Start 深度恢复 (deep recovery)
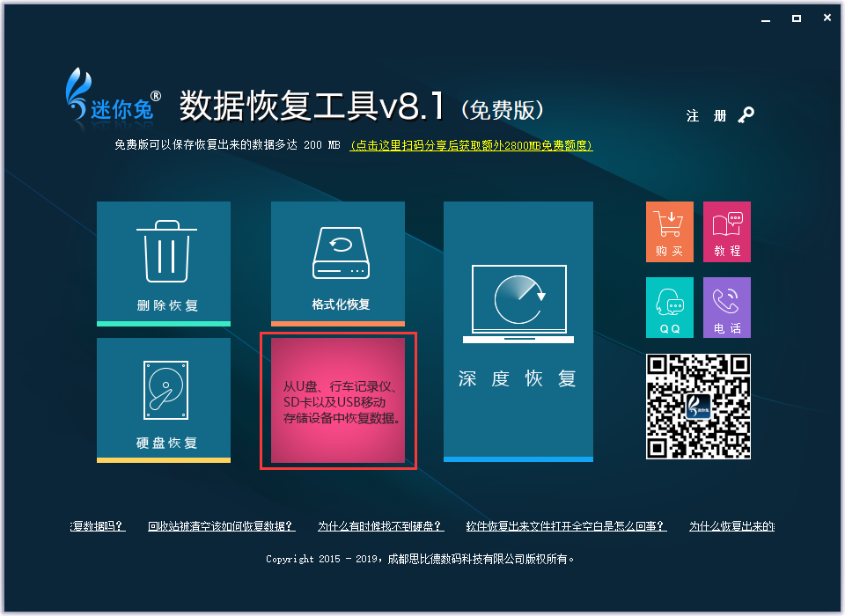This screenshot has height=616, width=845. 518,332
